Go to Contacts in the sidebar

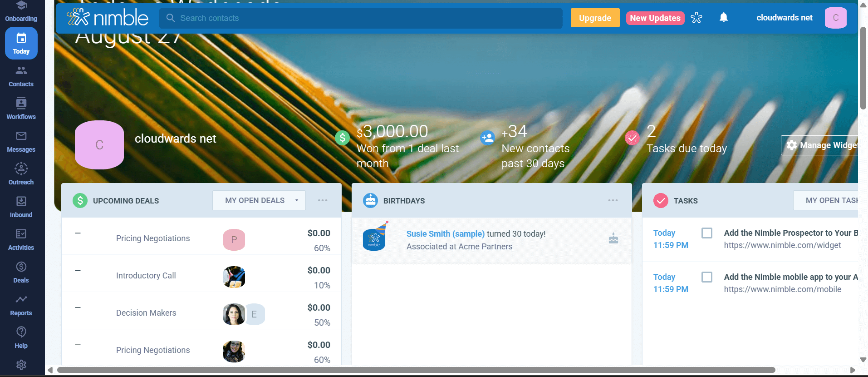21,76
